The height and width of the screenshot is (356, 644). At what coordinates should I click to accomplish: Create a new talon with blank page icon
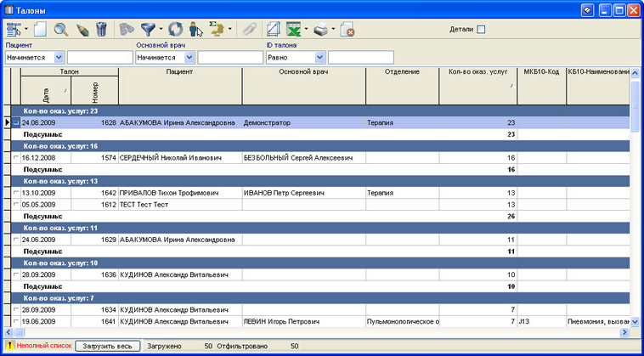pyautogui.click(x=40, y=30)
